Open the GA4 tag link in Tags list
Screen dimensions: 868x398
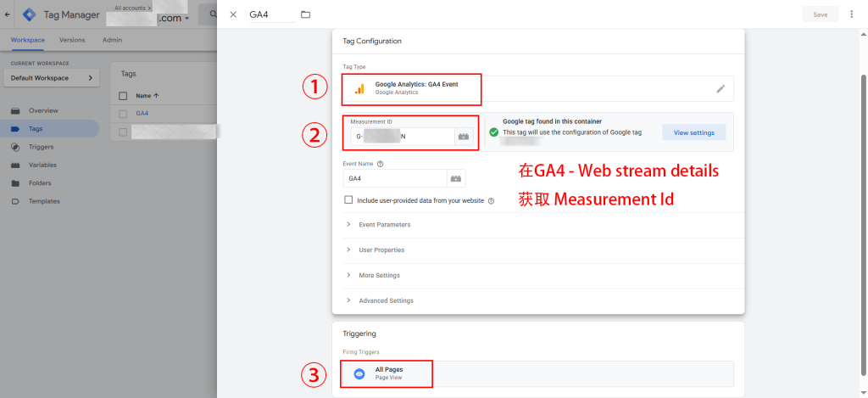[142, 113]
